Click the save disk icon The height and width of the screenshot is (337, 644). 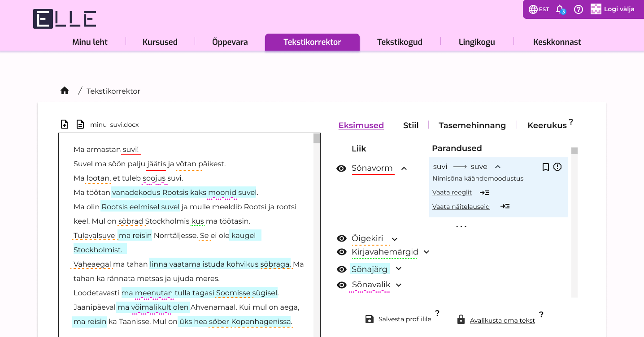click(370, 320)
